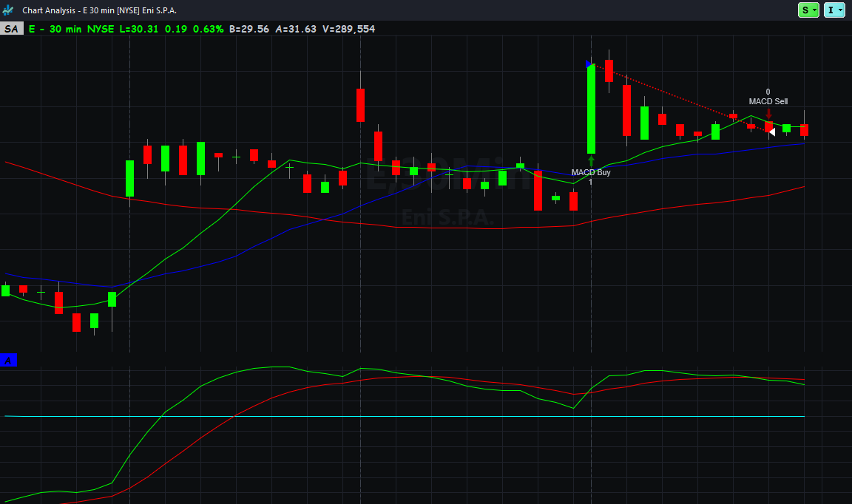Image resolution: width=852 pixels, height=504 pixels.
Task: Click the Chart Analysis app icon
Action: point(8,10)
